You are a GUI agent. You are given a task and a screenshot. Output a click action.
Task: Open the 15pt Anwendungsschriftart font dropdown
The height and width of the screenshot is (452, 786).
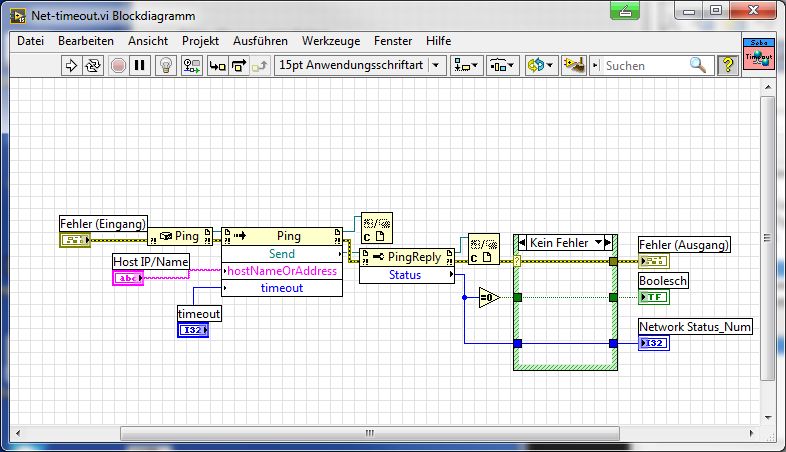point(359,66)
